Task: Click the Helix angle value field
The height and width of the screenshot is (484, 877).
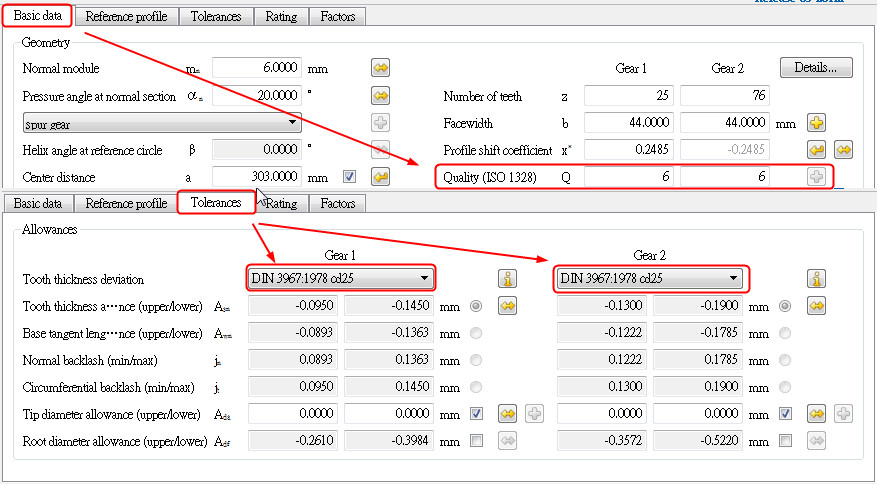Action: (x=257, y=150)
